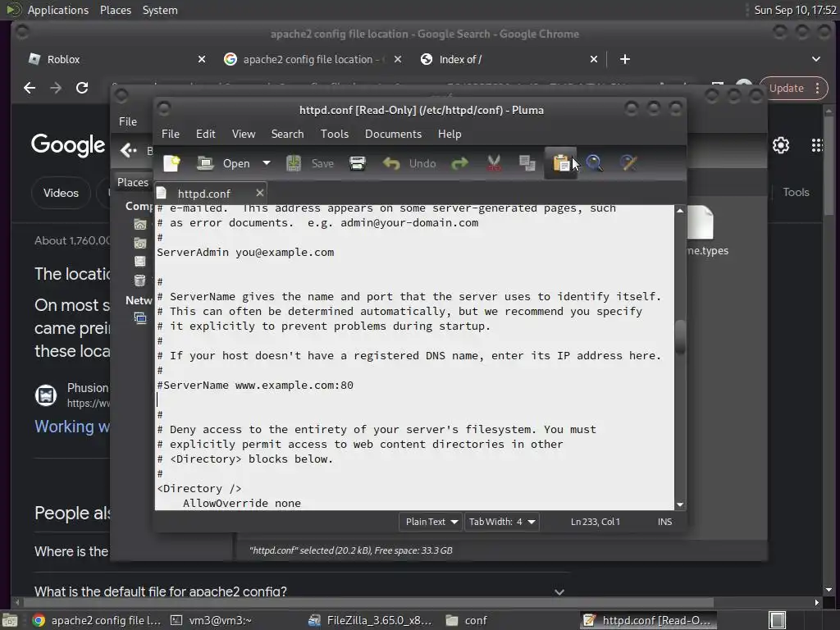Copy selection with the copy icon
The height and width of the screenshot is (630, 840).
pyautogui.click(x=527, y=163)
